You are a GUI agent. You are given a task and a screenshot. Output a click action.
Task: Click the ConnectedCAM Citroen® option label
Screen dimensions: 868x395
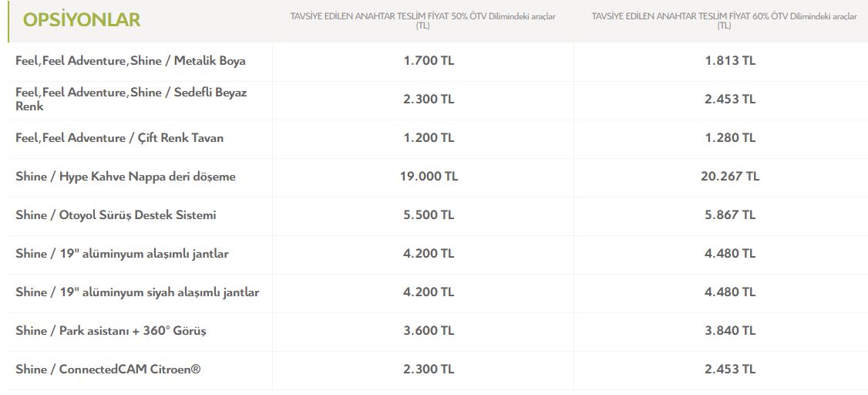[108, 369]
